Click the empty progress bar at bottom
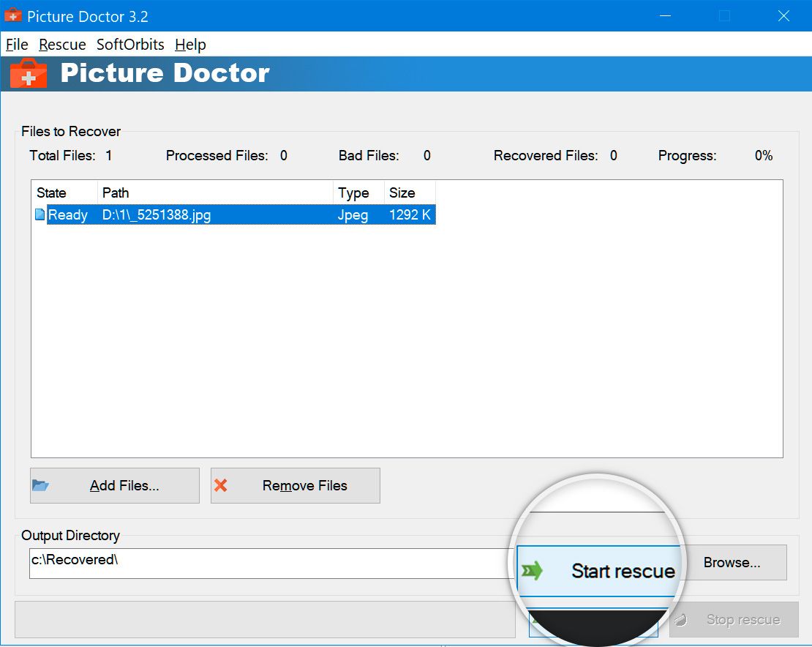The image size is (812, 647). 265,620
